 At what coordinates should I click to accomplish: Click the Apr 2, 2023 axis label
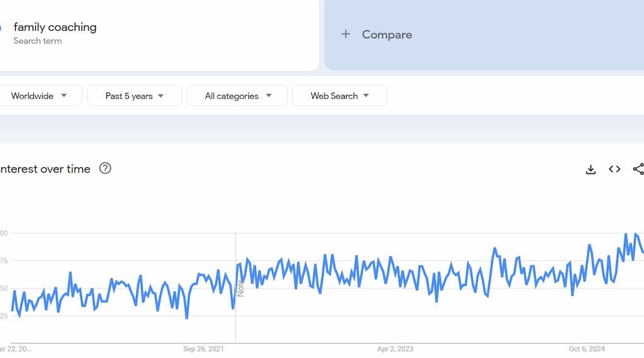pos(395,349)
